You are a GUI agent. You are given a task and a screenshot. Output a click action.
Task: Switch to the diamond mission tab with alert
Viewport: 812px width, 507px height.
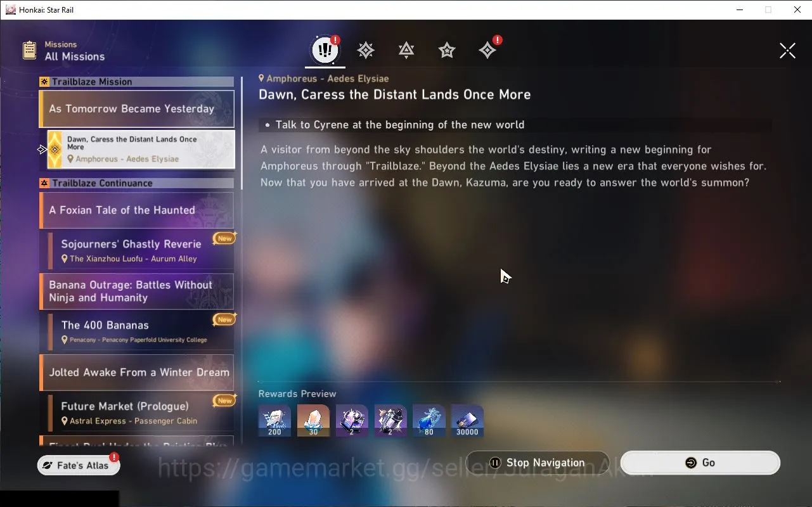pos(487,51)
